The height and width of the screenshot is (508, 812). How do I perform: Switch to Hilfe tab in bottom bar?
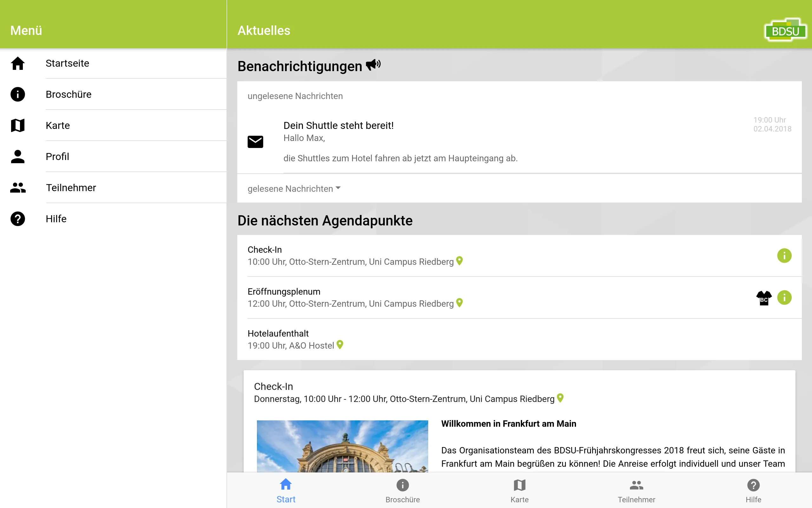(x=753, y=491)
